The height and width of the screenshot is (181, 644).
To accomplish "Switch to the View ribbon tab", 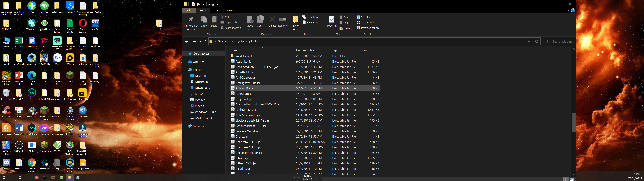I will (x=229, y=11).
